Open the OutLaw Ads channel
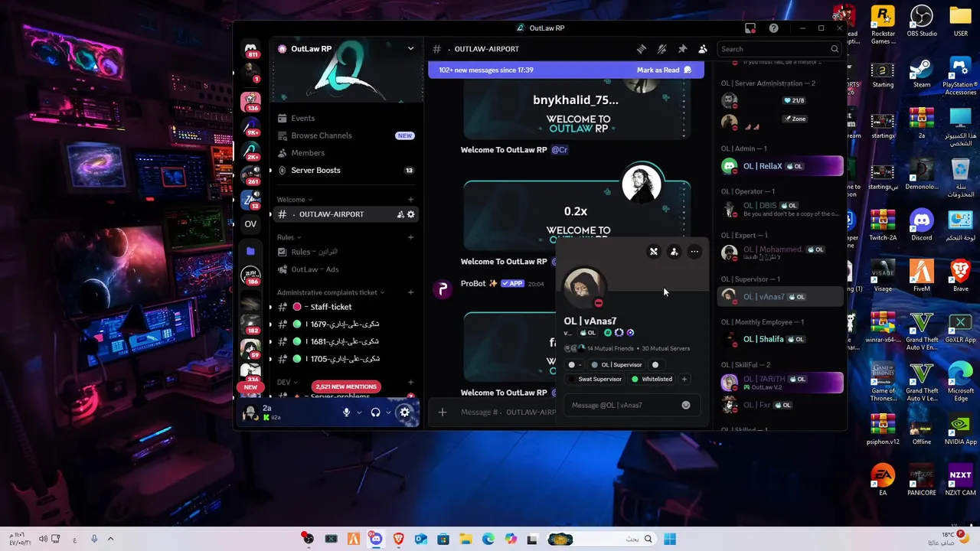The height and width of the screenshot is (551, 980). point(345,269)
